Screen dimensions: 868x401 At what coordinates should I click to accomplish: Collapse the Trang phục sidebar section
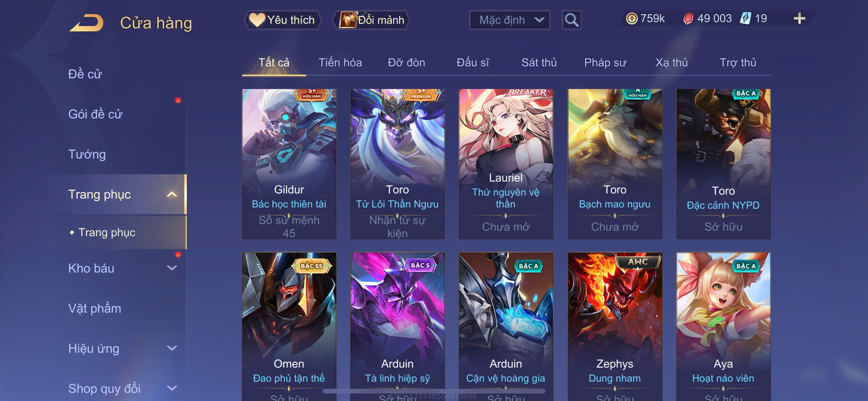172,194
